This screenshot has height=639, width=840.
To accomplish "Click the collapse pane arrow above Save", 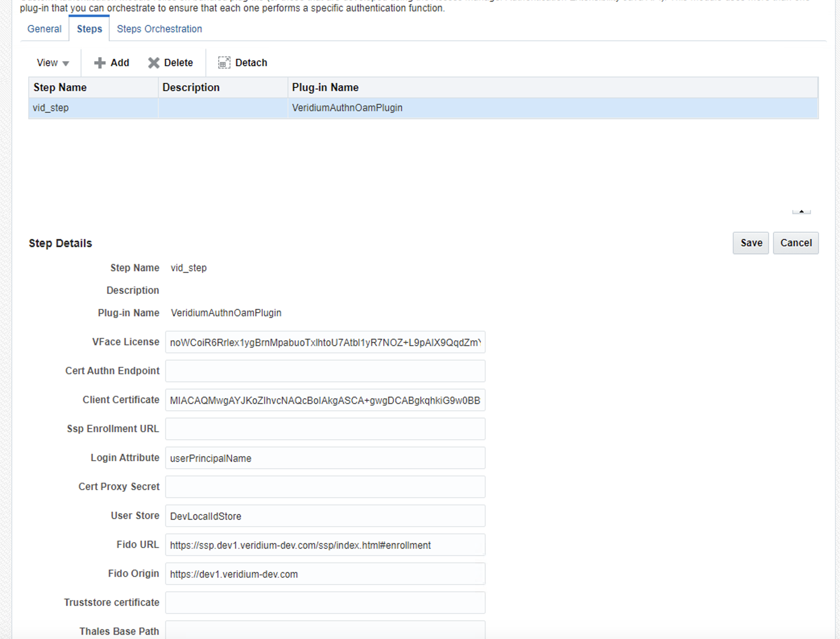I will click(x=801, y=212).
